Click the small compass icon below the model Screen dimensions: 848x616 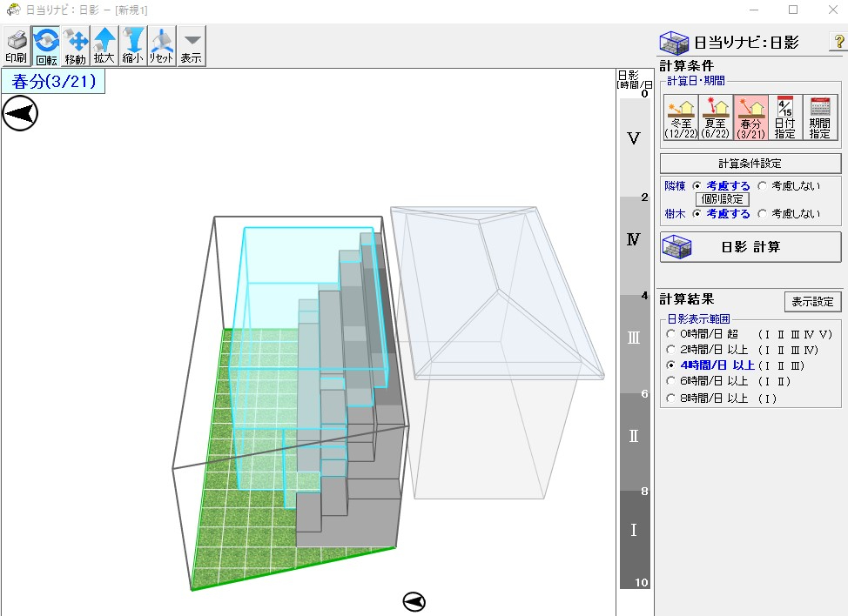[414, 601]
